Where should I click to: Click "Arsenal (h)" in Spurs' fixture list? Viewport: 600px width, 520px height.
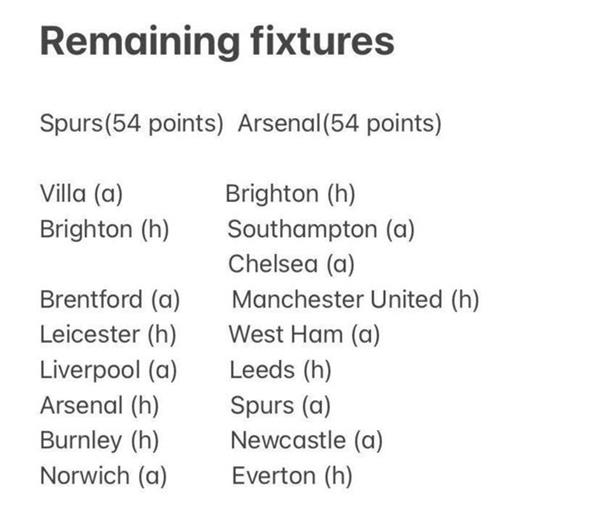pos(99,405)
